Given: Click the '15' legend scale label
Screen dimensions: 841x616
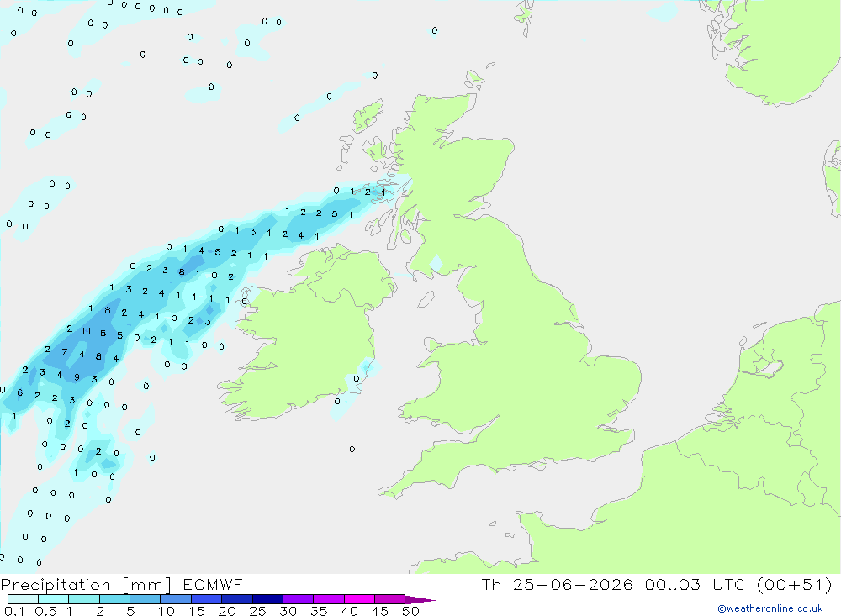Looking at the screenshot, I should 197,611.
